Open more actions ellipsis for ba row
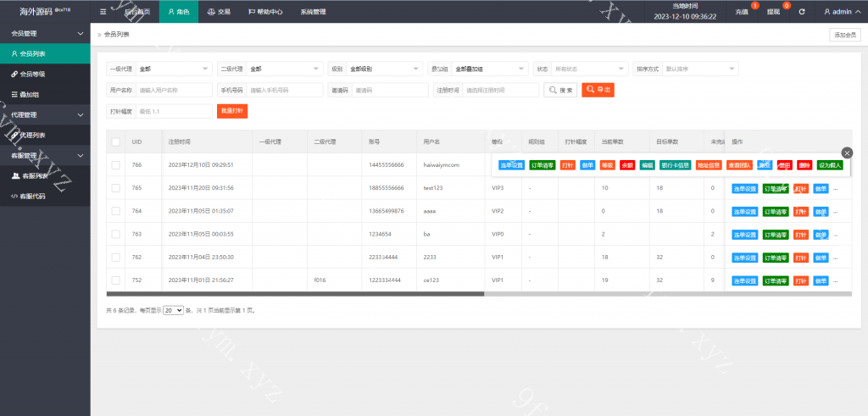This screenshot has width=868, height=416. pos(835,235)
